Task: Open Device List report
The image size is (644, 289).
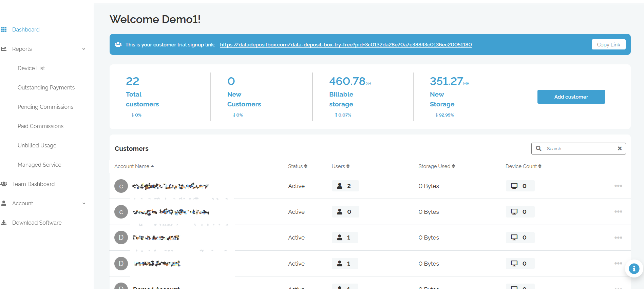Action: click(x=31, y=68)
